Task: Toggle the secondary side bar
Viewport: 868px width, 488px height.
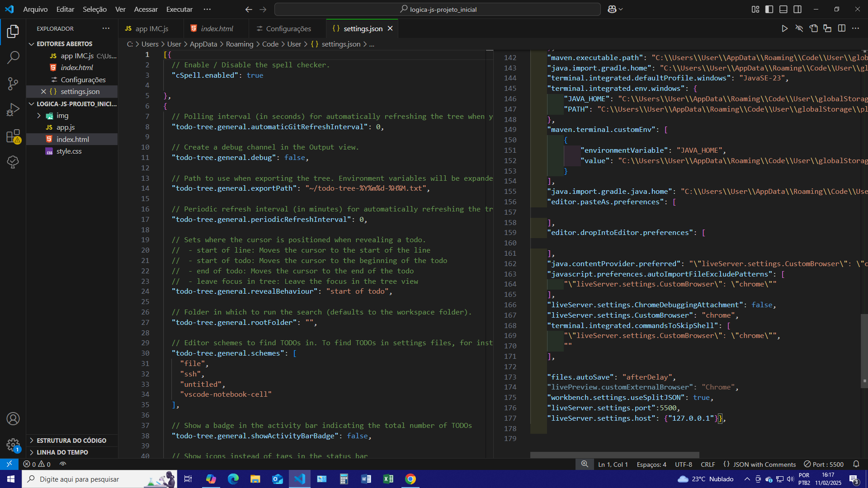Action: point(797,9)
